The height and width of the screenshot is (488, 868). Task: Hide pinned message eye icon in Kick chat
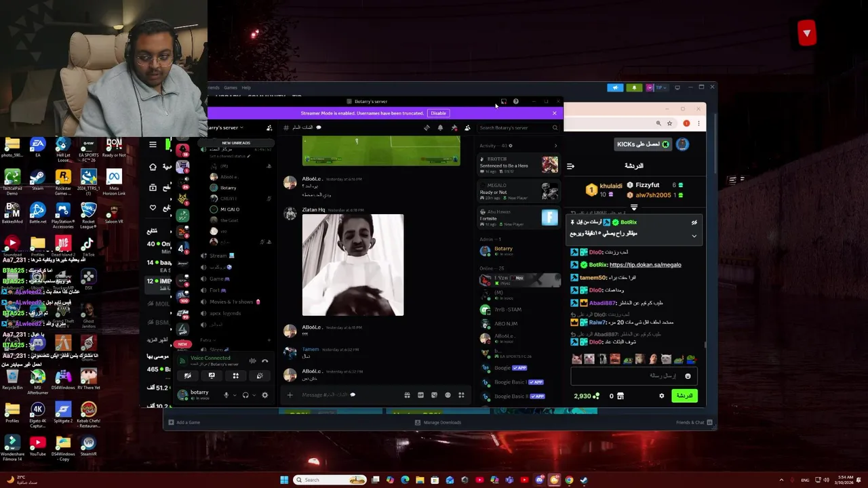pos(694,222)
